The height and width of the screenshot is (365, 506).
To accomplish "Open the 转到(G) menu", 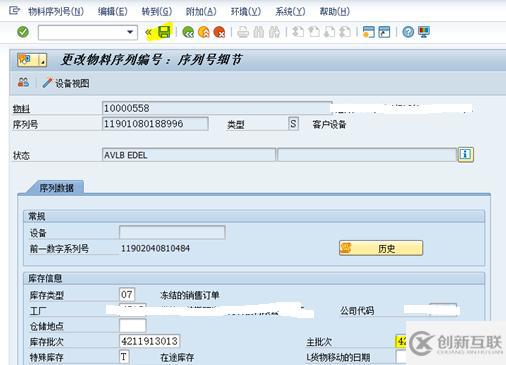I will pyautogui.click(x=157, y=12).
